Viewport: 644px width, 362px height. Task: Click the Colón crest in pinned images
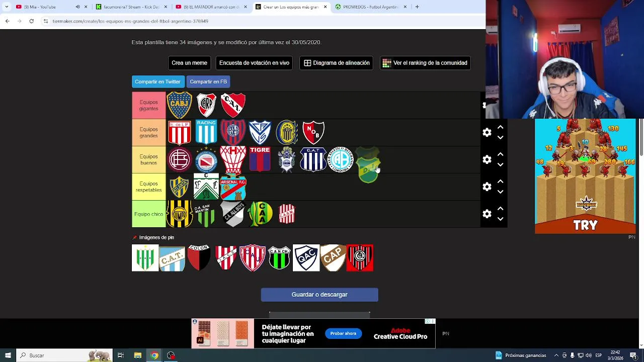(199, 258)
